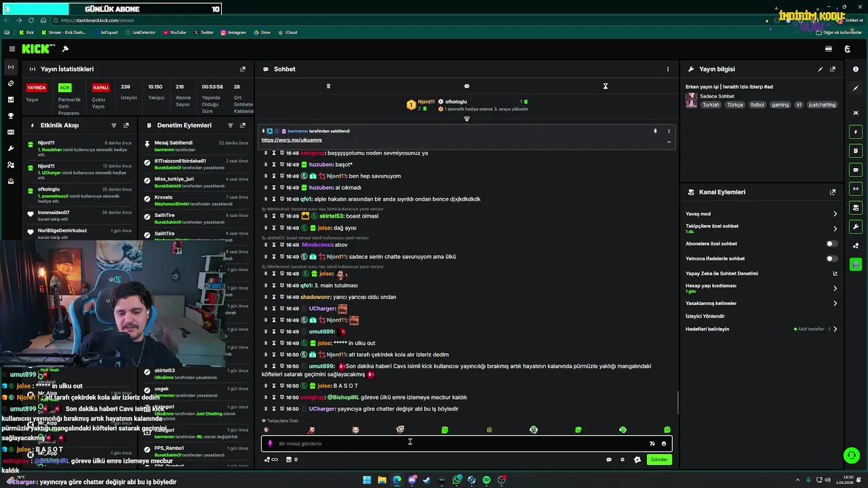
Task: Expand Hedefleri belirleyin arrow
Action: 835,329
